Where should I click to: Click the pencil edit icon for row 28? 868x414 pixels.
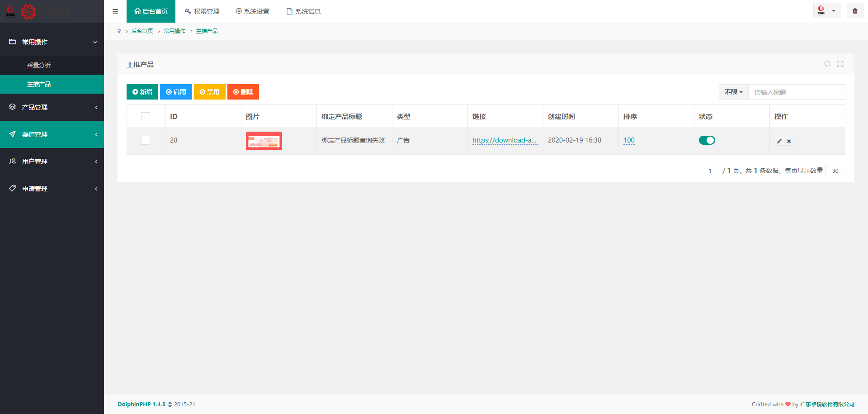pyautogui.click(x=779, y=141)
